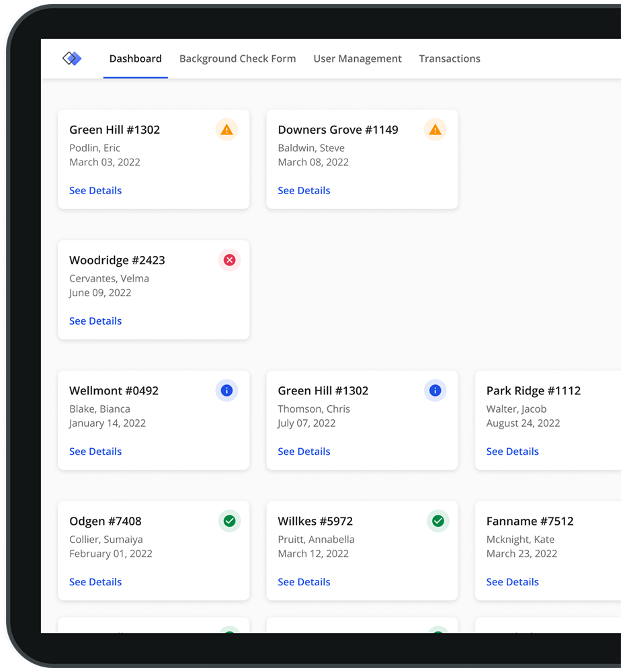The width and height of the screenshot is (621, 672).
Task: Select the Fanname #7512 title
Action: (530, 521)
